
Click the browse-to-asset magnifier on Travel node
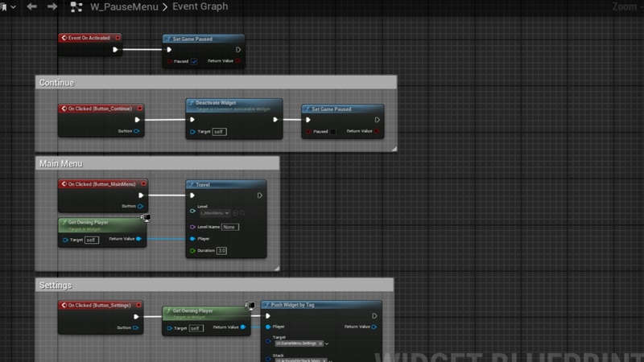pos(243,213)
